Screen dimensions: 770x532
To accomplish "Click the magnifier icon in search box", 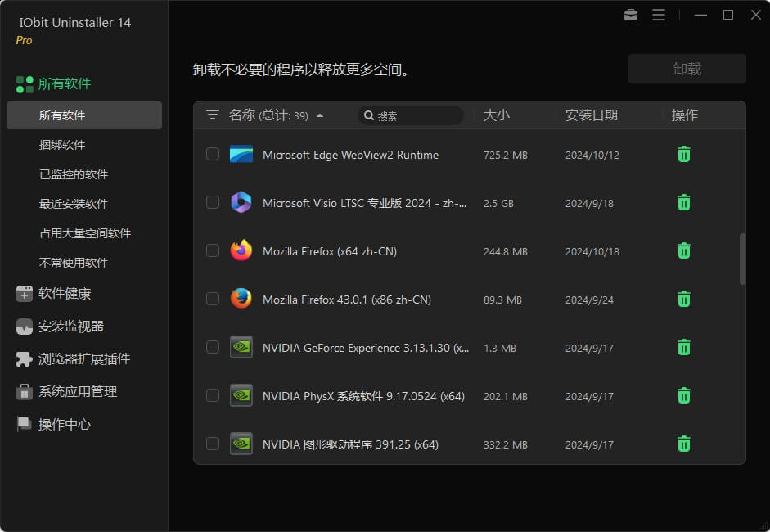I will (369, 115).
